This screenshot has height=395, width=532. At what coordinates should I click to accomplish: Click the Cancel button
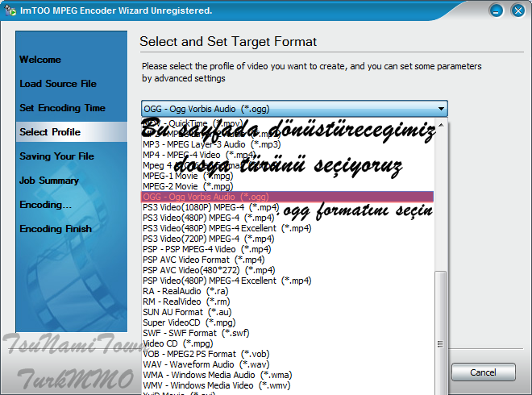[x=483, y=372]
